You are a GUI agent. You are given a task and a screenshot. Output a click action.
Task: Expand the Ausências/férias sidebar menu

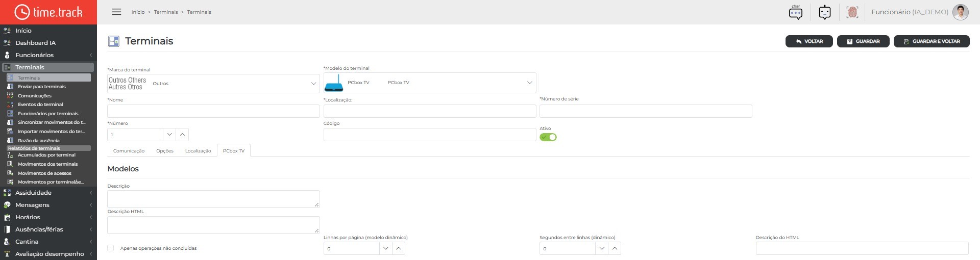90,229
